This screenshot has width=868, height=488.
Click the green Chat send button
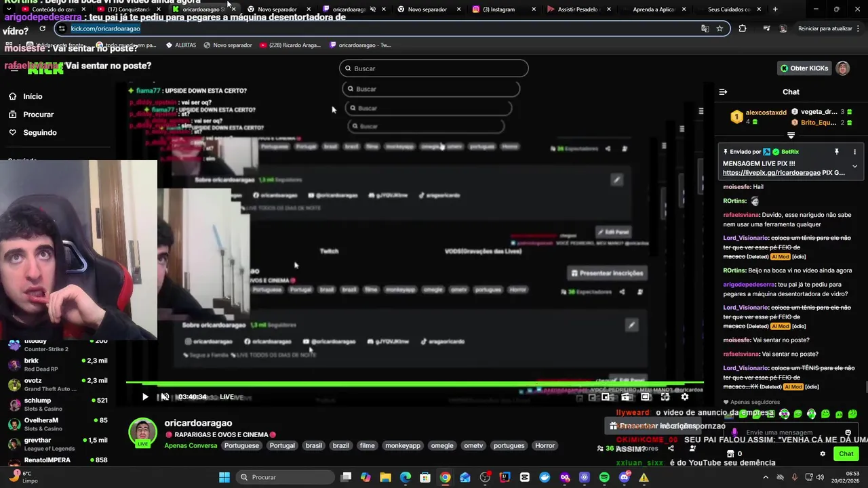846,454
